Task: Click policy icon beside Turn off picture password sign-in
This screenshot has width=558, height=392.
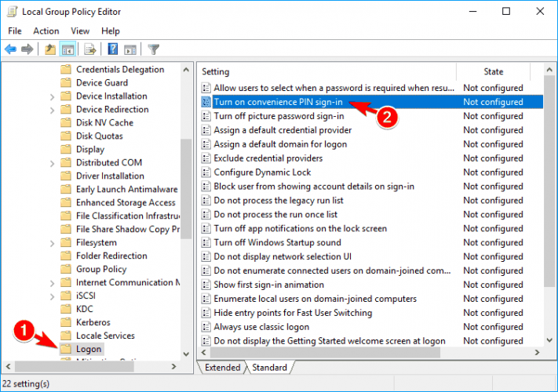Action: coord(206,116)
